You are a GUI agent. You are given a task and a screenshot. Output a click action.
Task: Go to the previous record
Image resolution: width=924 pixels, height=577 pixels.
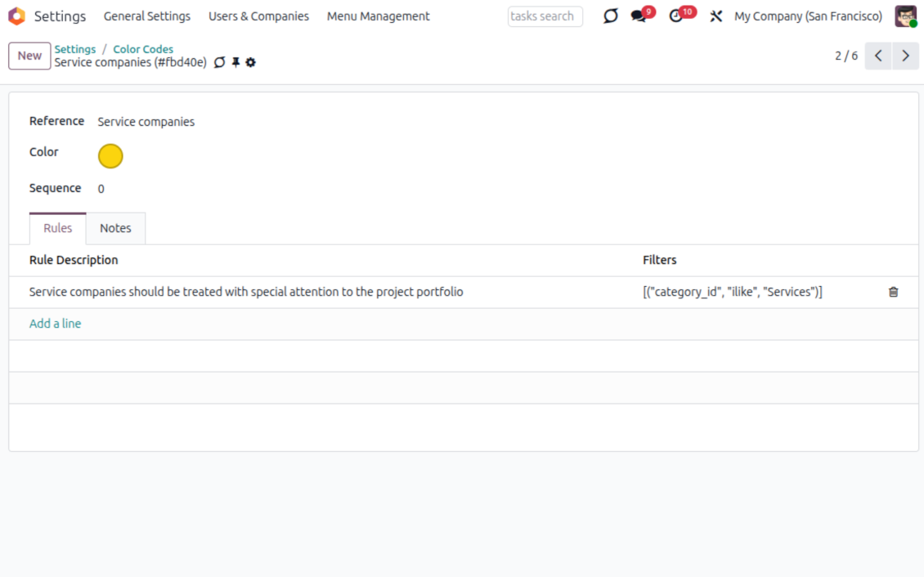click(x=877, y=56)
